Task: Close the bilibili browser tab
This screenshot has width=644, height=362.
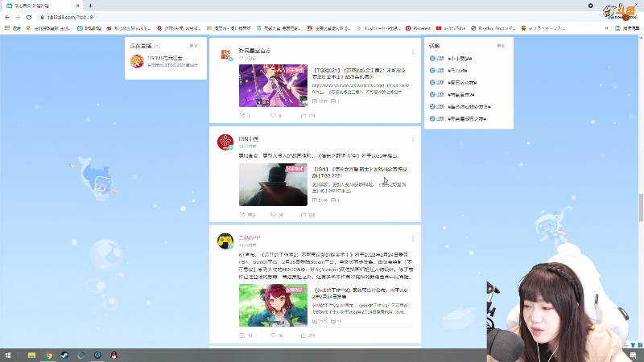Action: [77, 6]
